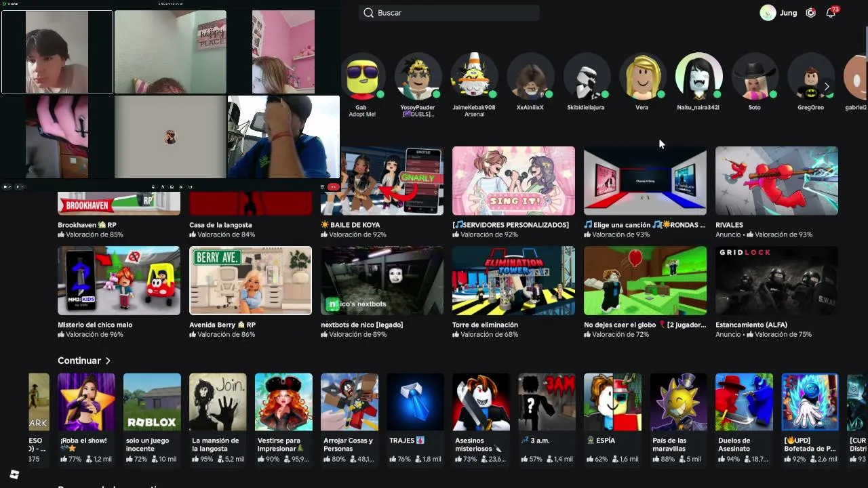Select the video call tile showing a blue shirt

point(283,137)
